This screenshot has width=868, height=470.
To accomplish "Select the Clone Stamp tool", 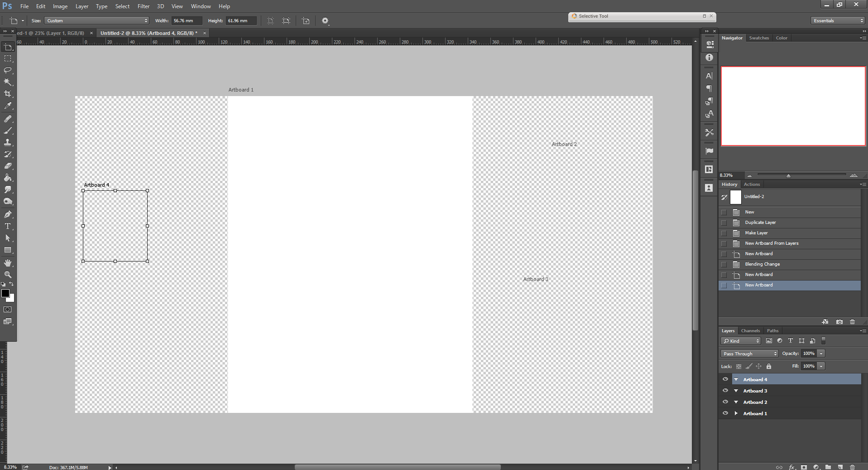I will pos(8,142).
